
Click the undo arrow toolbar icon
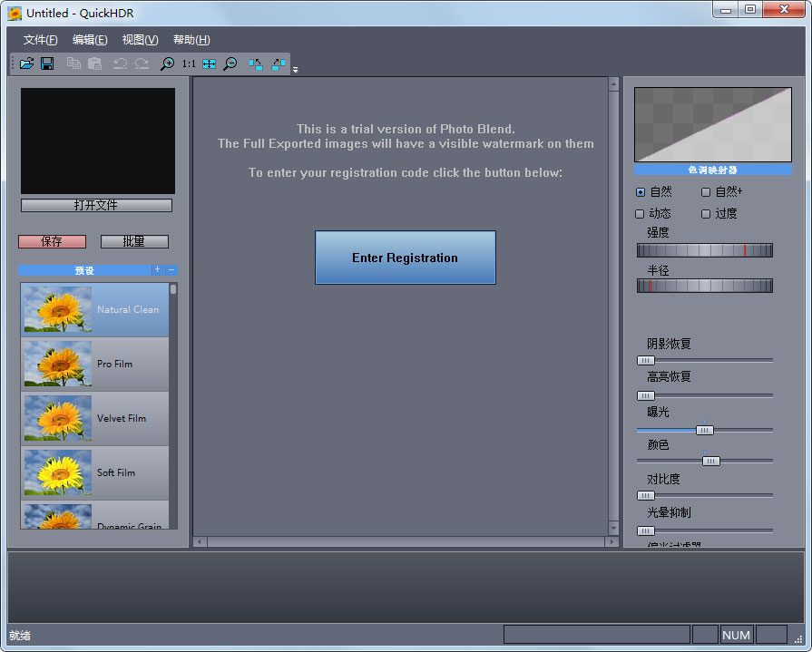[120, 63]
